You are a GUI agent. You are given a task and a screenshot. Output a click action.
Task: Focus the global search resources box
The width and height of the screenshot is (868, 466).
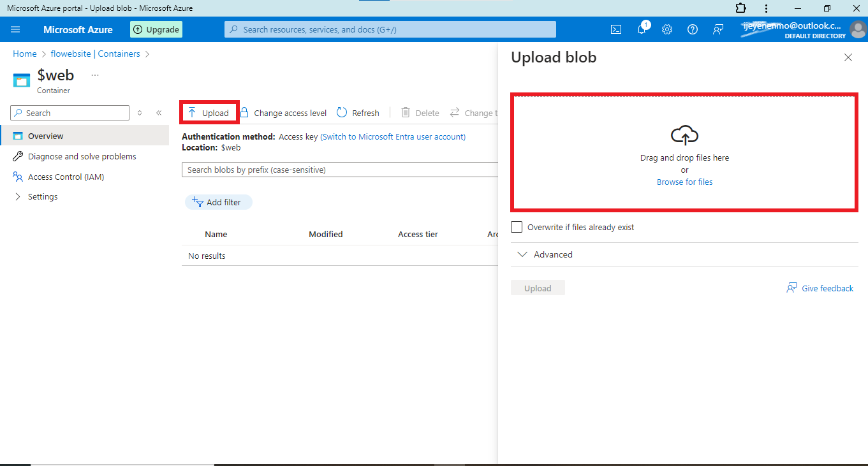tap(390, 29)
